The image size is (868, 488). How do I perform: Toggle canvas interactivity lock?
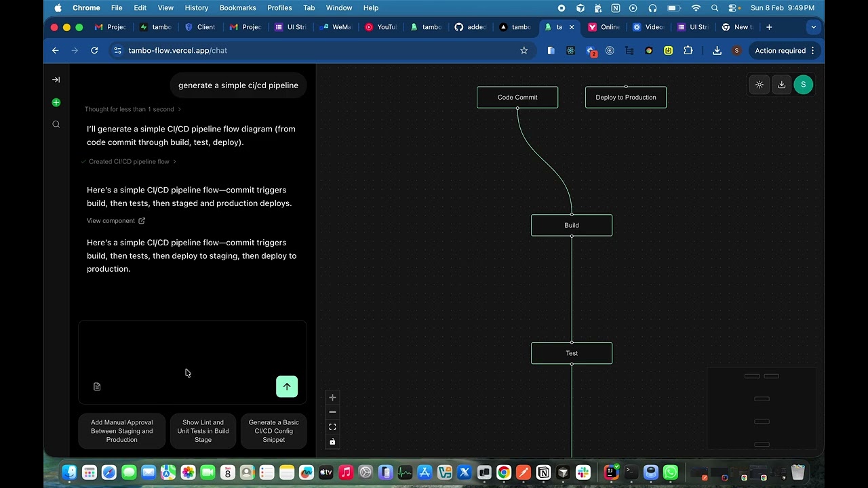(x=332, y=442)
